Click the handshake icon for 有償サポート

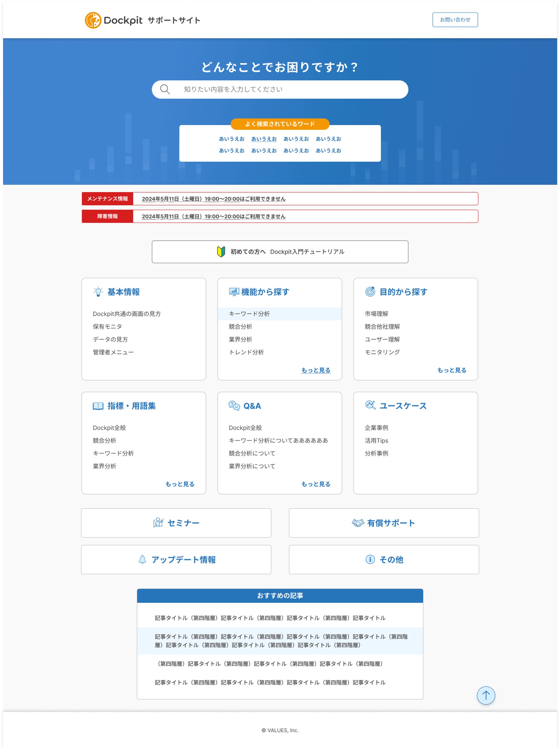click(x=358, y=523)
